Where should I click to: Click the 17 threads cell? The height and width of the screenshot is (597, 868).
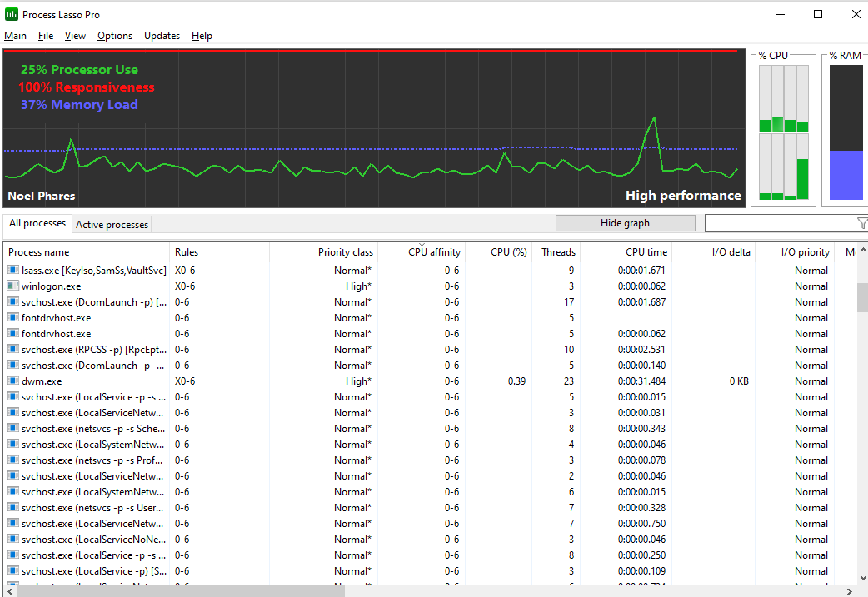pyautogui.click(x=569, y=302)
